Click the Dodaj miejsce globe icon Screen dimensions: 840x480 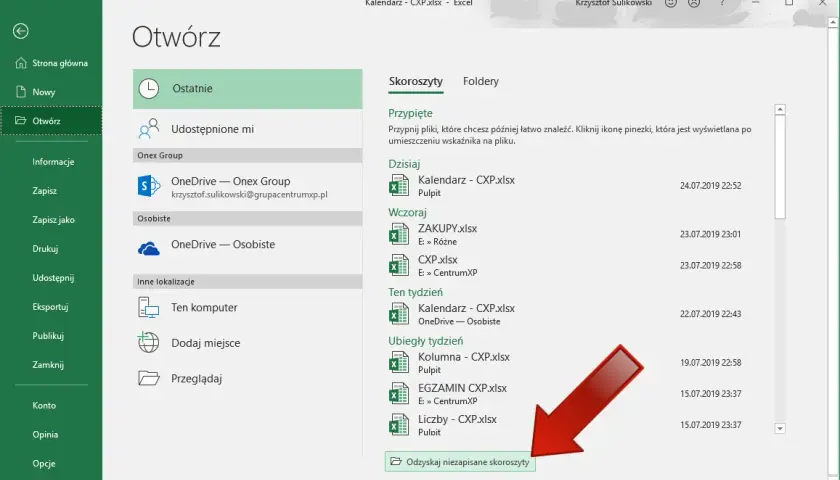(x=148, y=343)
